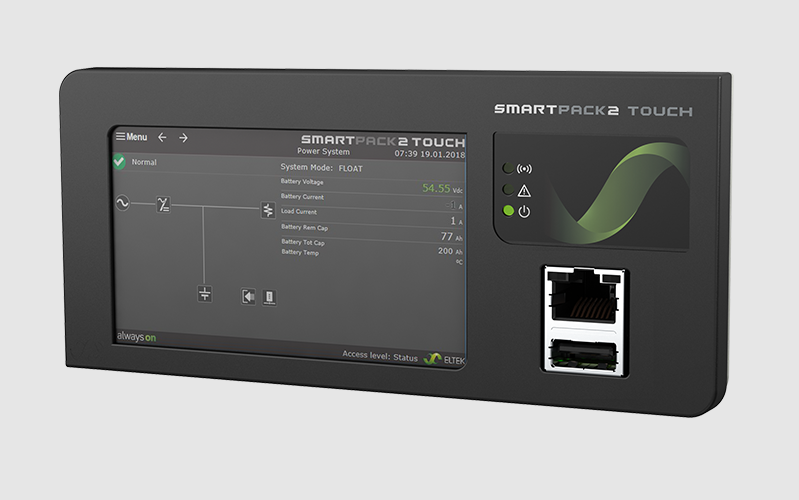Tap the AC mains sine-wave icon

pos(122,203)
